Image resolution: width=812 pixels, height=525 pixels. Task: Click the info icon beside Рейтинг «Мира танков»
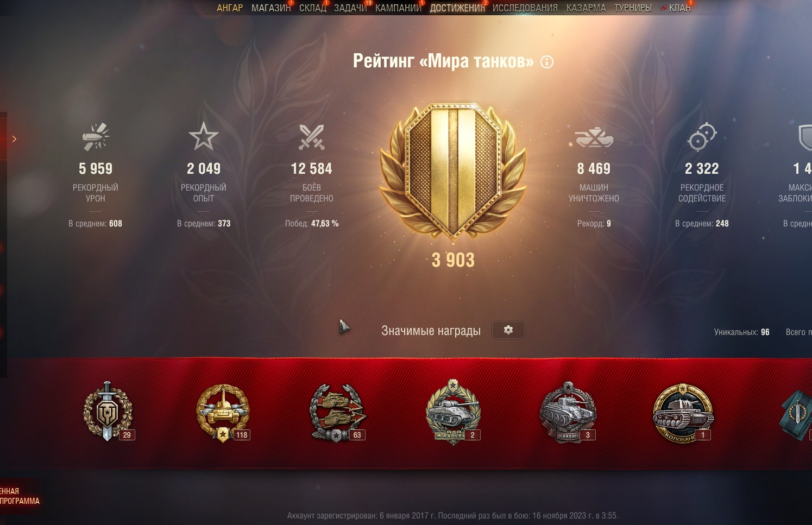pos(547,62)
